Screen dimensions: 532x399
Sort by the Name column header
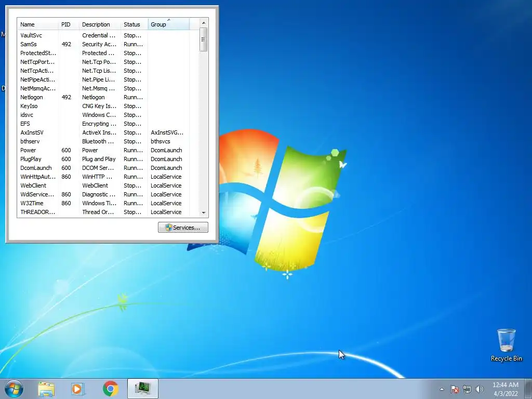[37, 24]
